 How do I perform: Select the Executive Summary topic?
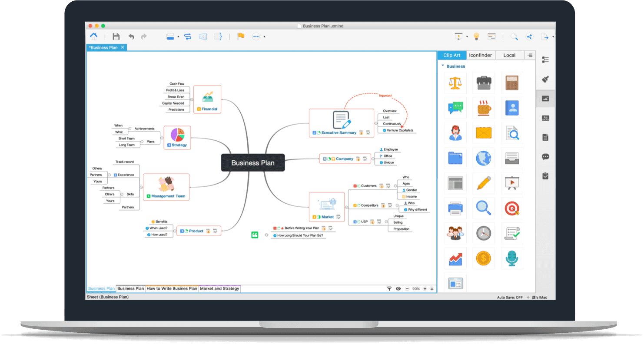[342, 123]
